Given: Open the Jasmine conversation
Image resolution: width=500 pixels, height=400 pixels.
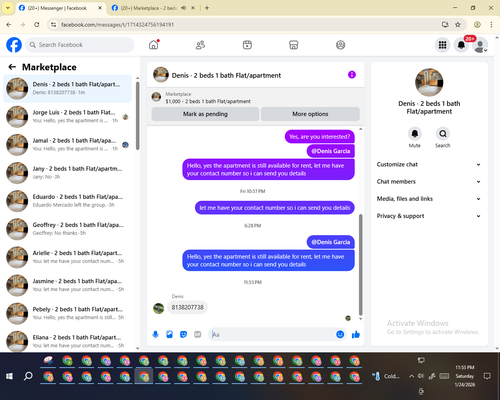Looking at the screenshot, I should tap(67, 285).
